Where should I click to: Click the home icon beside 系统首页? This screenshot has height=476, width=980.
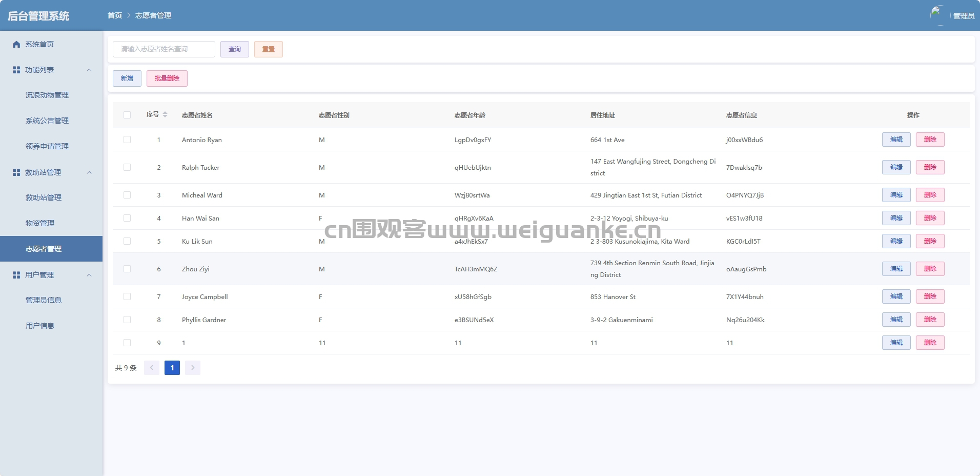tap(16, 45)
